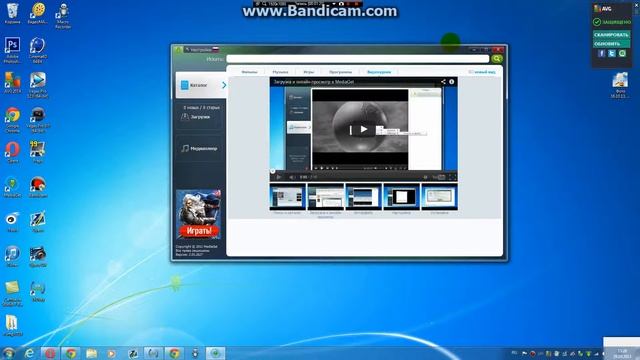Click the Twitter icon in AVG gadget

point(611,53)
